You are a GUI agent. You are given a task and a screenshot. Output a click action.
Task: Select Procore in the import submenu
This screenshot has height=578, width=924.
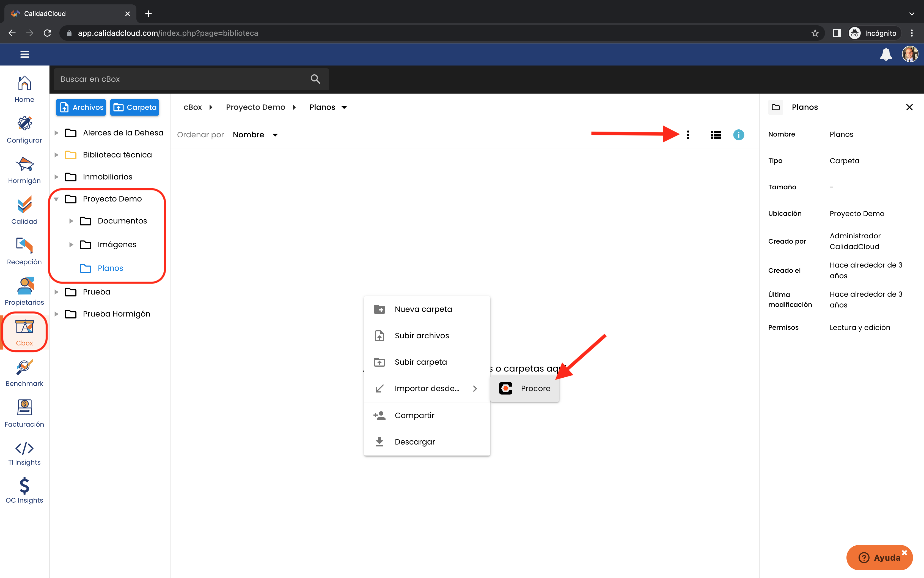(525, 388)
